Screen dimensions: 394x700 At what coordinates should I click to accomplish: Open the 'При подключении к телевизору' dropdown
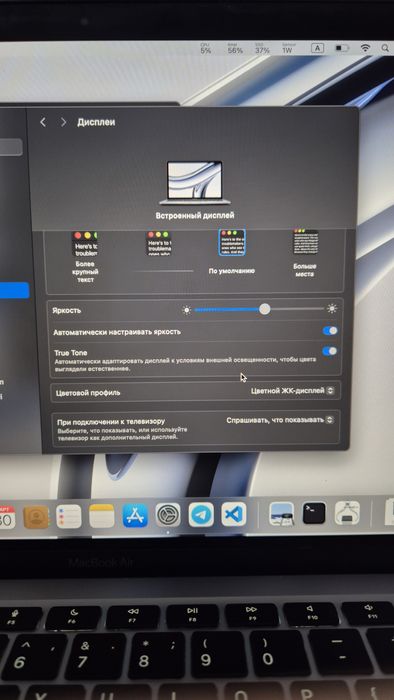tap(279, 420)
